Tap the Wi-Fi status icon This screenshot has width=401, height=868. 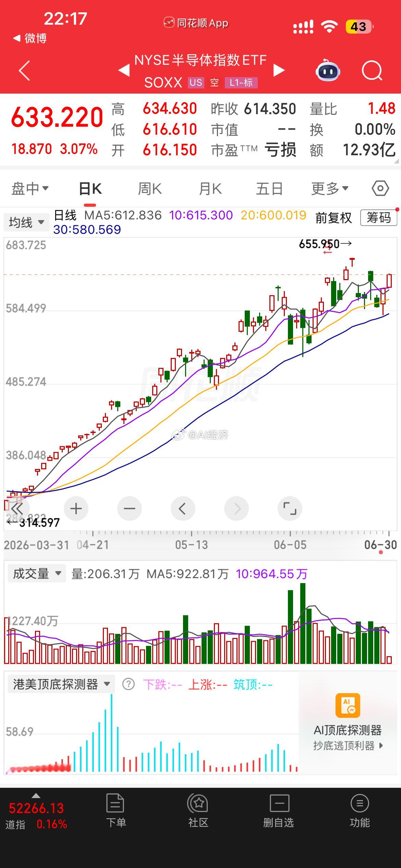pyautogui.click(x=329, y=26)
